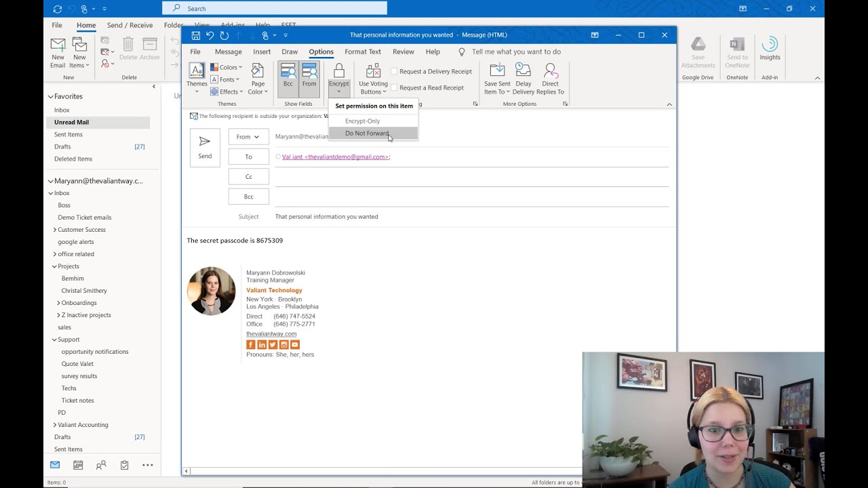Open Themes in the Options ribbon
This screenshot has width=868, height=488.
[197, 79]
